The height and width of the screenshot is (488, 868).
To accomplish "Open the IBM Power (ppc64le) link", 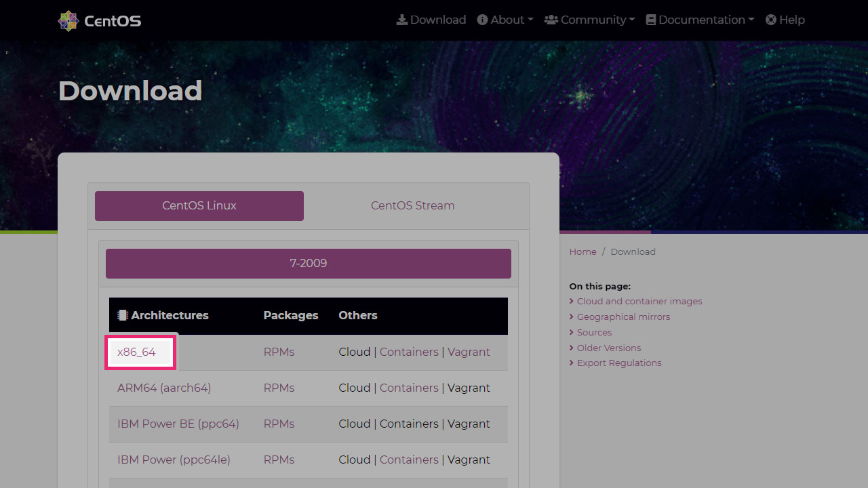I will 174,460.
